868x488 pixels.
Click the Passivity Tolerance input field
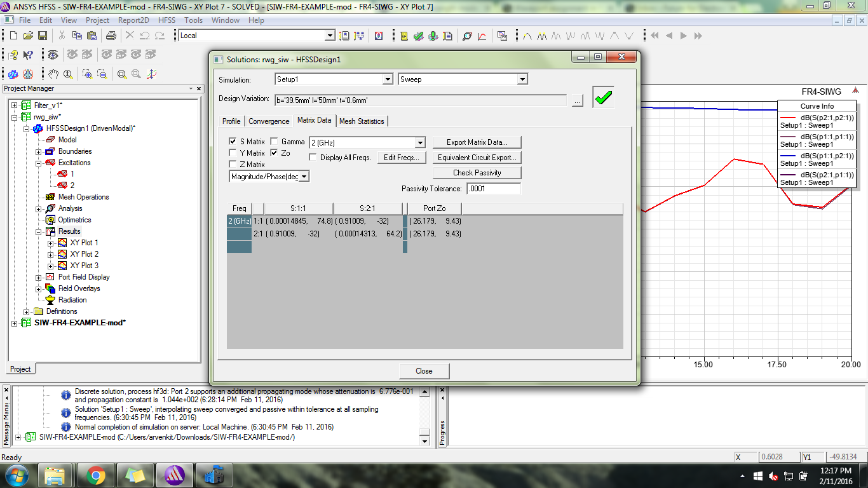[x=494, y=189]
